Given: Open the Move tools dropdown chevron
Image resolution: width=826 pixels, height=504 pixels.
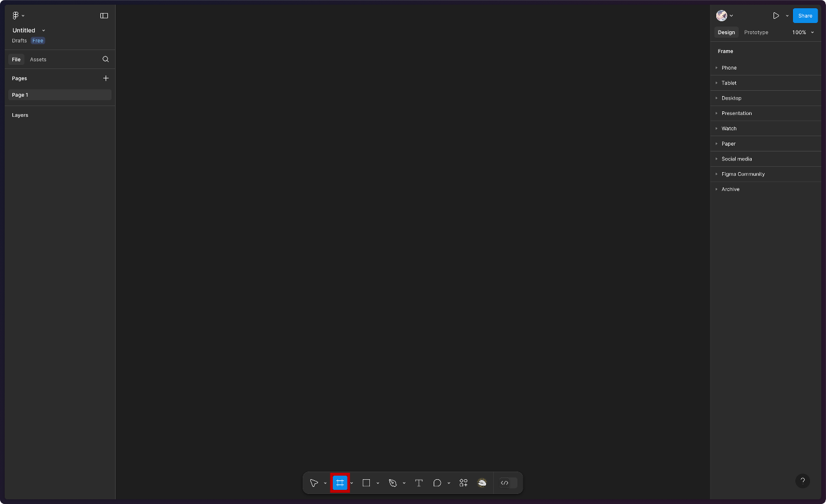Looking at the screenshot, I should [x=325, y=483].
